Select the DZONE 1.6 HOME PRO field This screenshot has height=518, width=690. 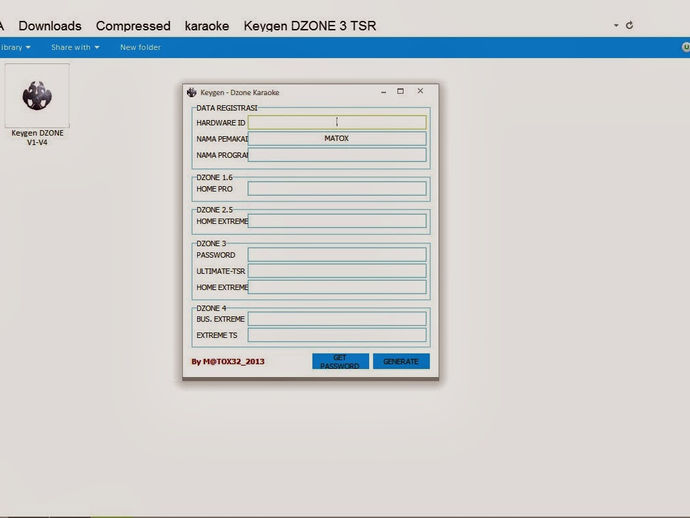[x=337, y=189]
